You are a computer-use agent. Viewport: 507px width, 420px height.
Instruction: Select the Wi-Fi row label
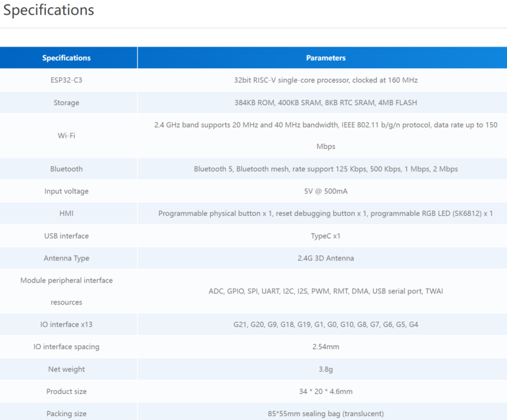point(66,135)
